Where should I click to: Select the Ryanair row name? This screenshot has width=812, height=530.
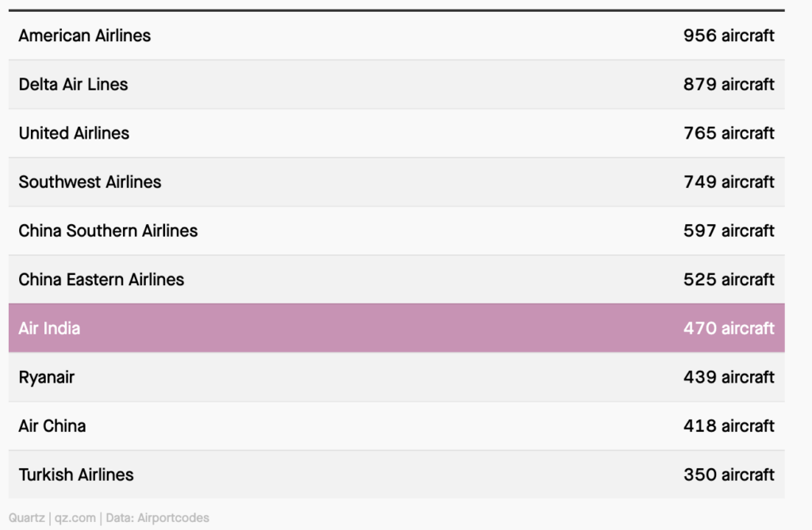[47, 377]
